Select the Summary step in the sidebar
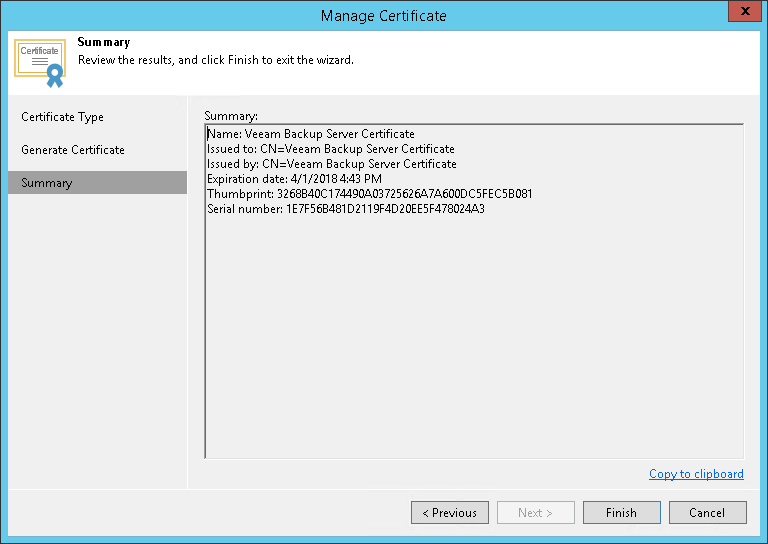 (x=47, y=183)
